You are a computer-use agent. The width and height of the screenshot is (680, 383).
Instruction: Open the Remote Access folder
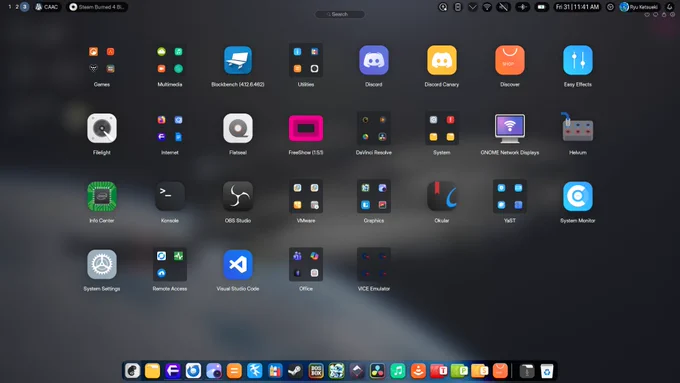(x=170, y=265)
